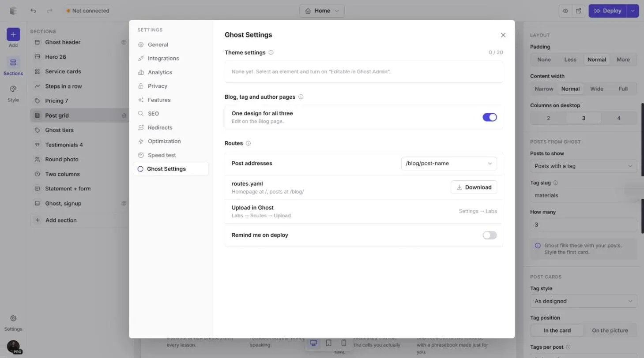This screenshot has width=644, height=358.
Task: Select the Service cards section
Action: coord(79,71)
